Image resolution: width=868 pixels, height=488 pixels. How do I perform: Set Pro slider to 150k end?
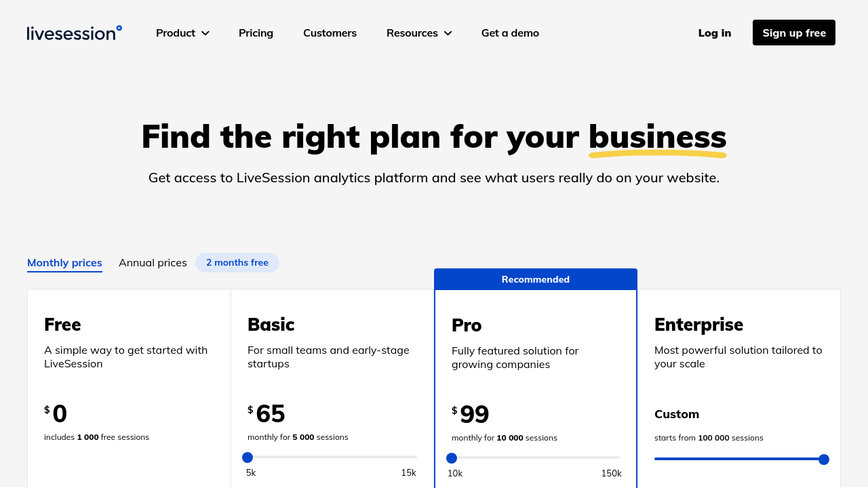click(619, 457)
